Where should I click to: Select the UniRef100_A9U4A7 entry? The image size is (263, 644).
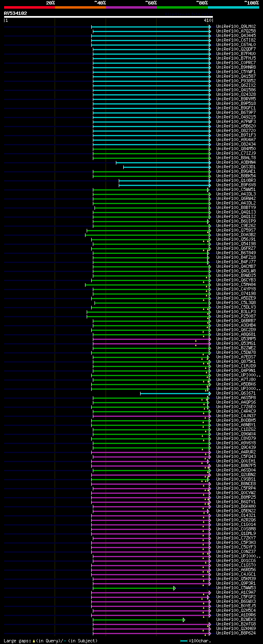(236, 139)
